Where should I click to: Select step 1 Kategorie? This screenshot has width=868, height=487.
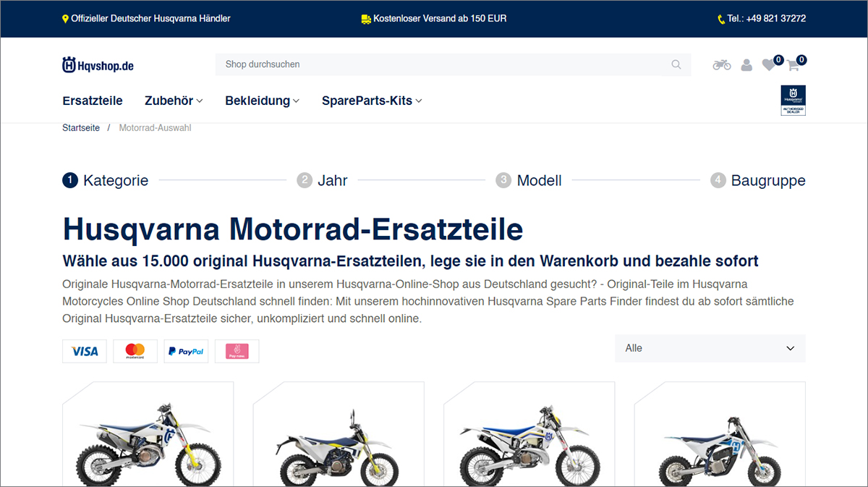[x=106, y=180]
